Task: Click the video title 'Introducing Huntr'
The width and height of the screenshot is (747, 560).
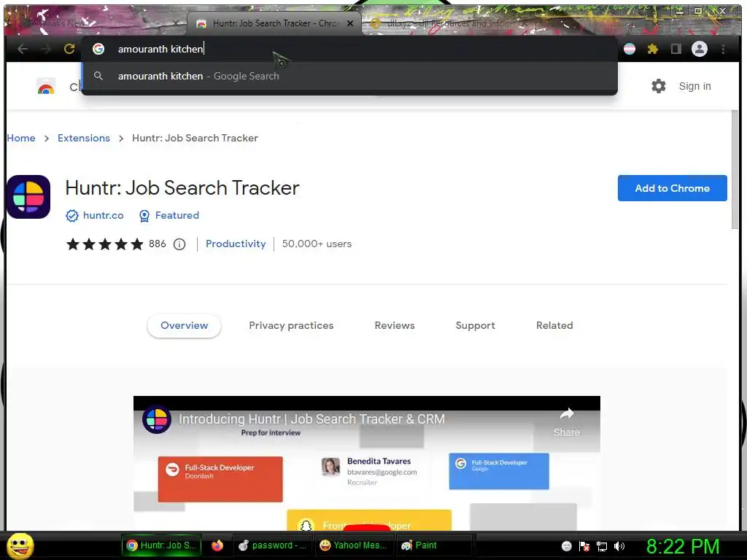Action: tap(311, 419)
